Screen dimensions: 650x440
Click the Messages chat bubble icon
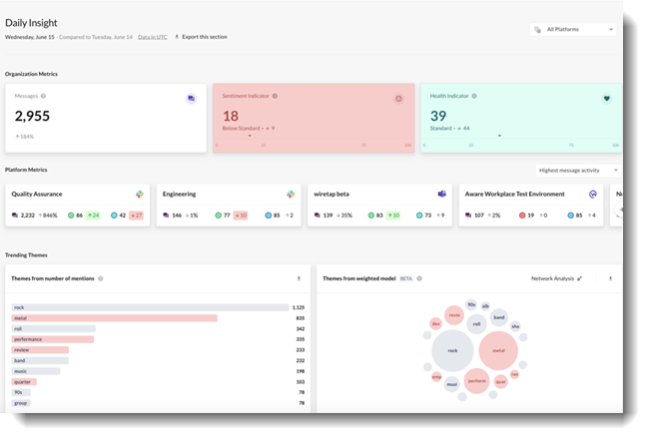point(191,98)
